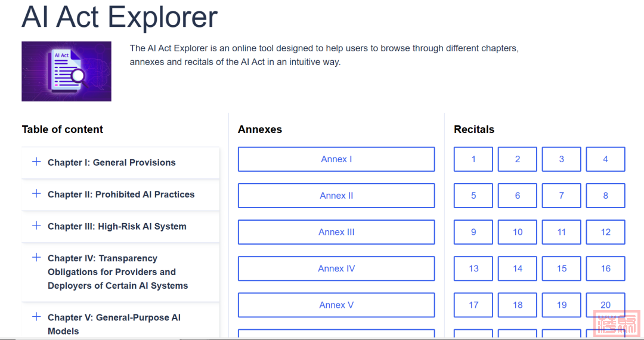Expand Chapter III using its plus icon

pyautogui.click(x=36, y=225)
